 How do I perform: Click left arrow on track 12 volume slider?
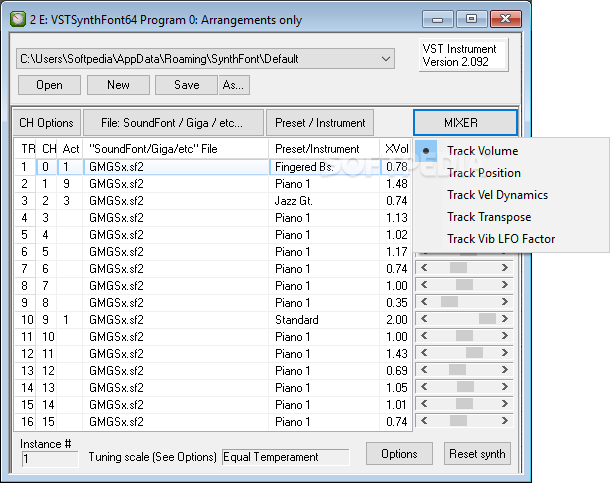pyautogui.click(x=424, y=353)
